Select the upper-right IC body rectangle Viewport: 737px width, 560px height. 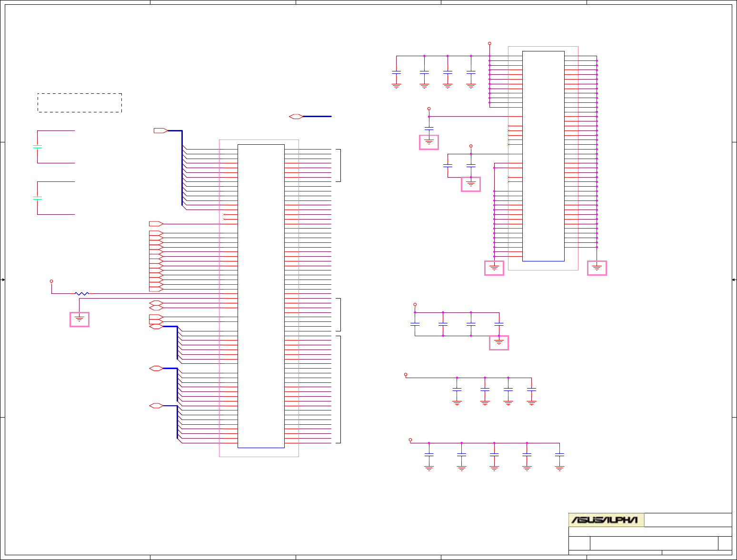[543, 156]
